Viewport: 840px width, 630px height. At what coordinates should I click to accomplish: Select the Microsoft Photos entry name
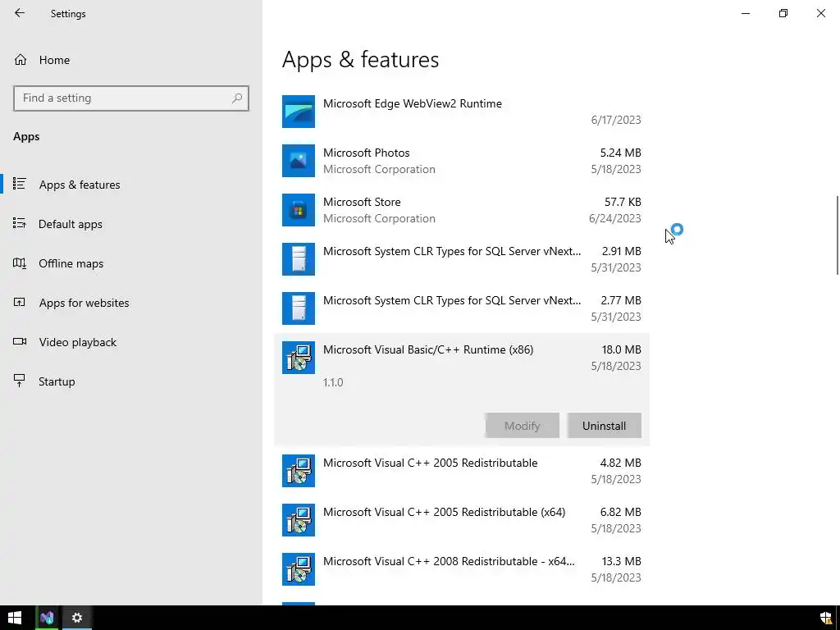(367, 153)
